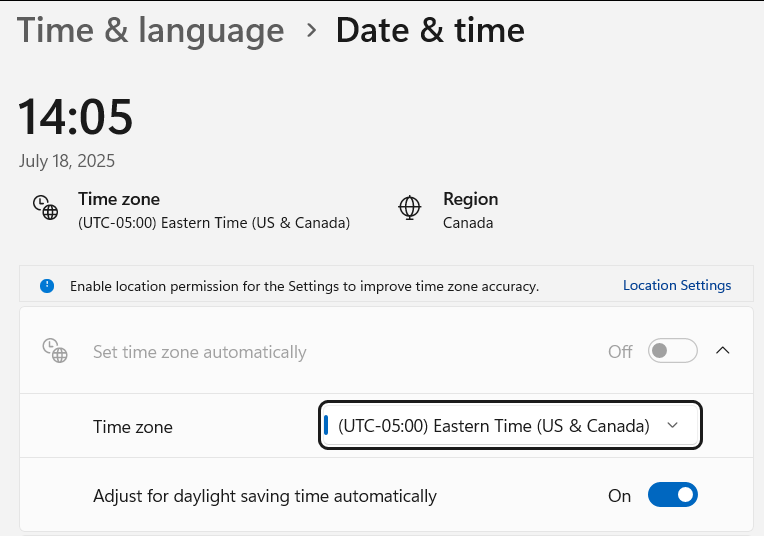Click the 14:05 clock display
764x536 pixels.
tap(75, 117)
